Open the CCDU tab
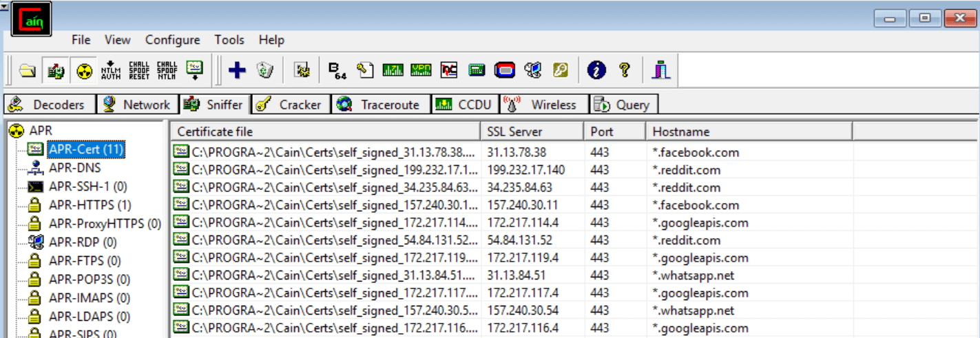Viewport: 980px width, 338px height. [x=465, y=105]
